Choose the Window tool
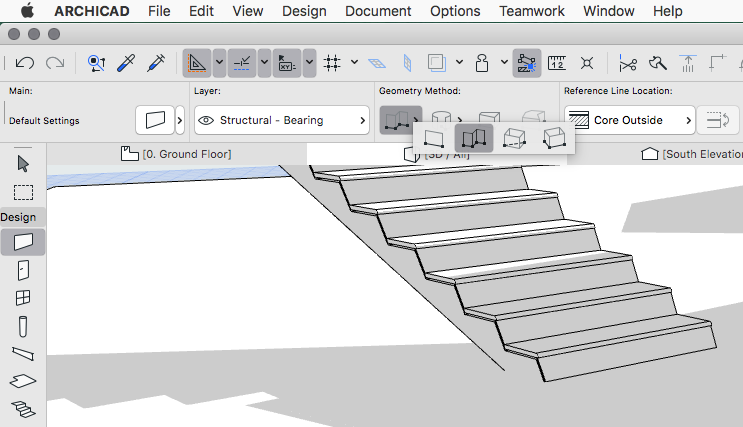 [x=23, y=298]
